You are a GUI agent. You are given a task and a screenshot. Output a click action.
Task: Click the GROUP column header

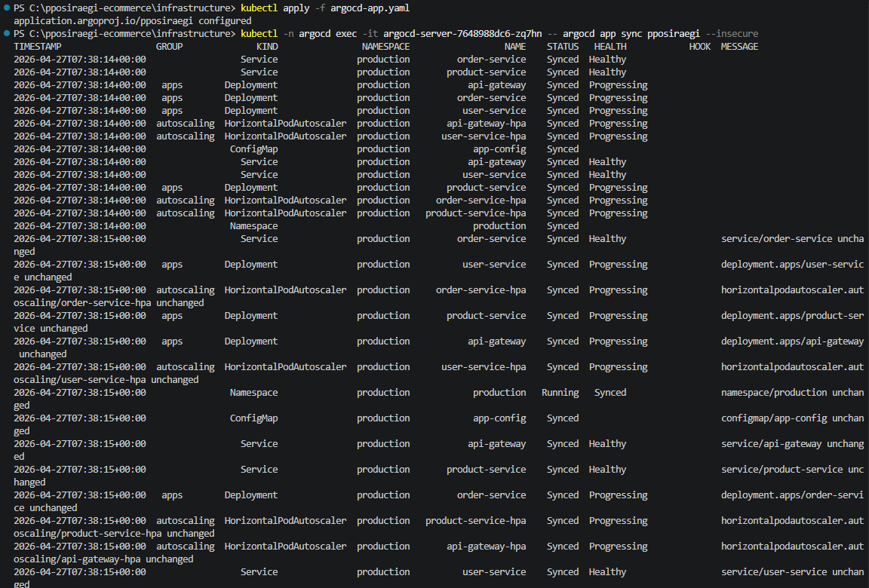(x=169, y=47)
